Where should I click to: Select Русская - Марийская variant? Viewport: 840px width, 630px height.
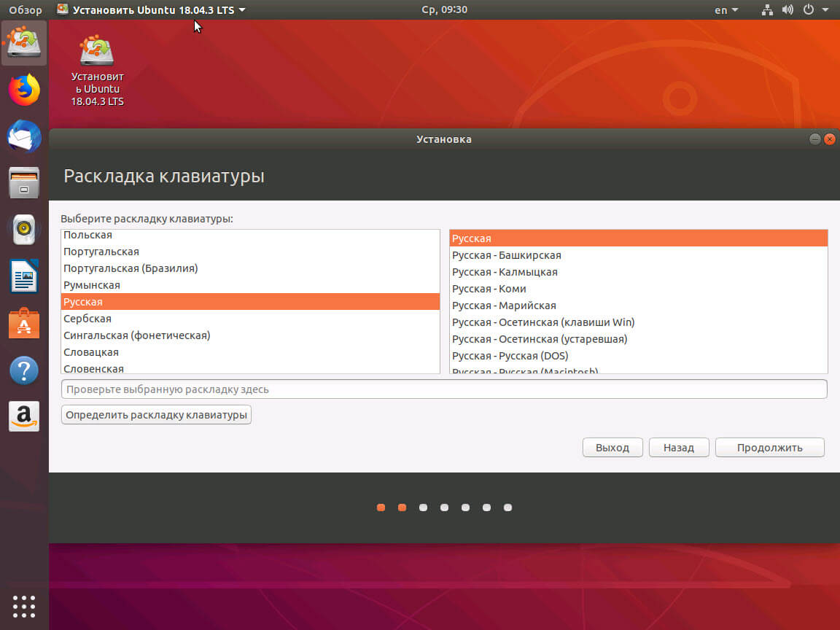pos(638,306)
